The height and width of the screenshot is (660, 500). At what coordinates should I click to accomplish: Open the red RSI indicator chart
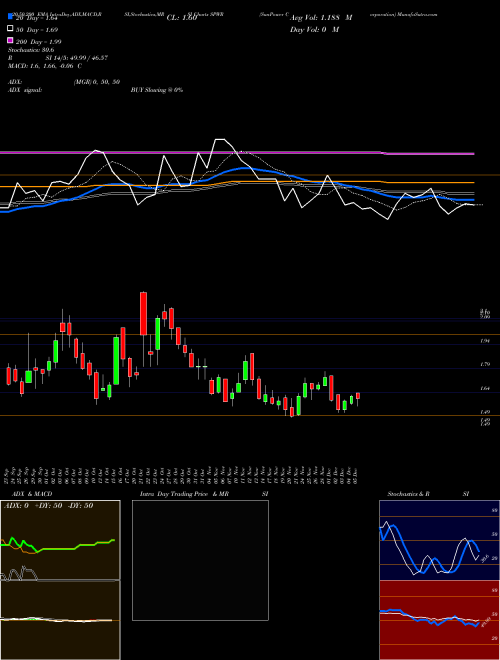(x=439, y=620)
